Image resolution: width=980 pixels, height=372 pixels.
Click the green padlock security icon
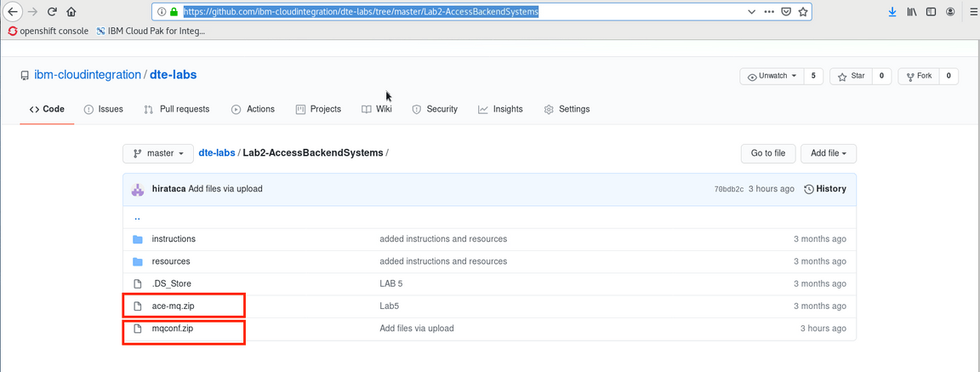click(x=174, y=11)
